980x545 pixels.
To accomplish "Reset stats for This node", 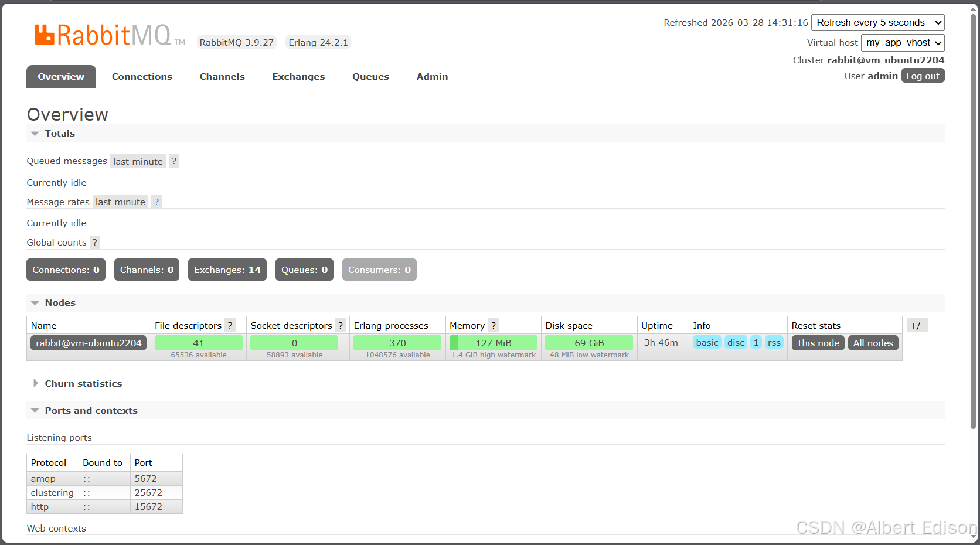I will (818, 343).
